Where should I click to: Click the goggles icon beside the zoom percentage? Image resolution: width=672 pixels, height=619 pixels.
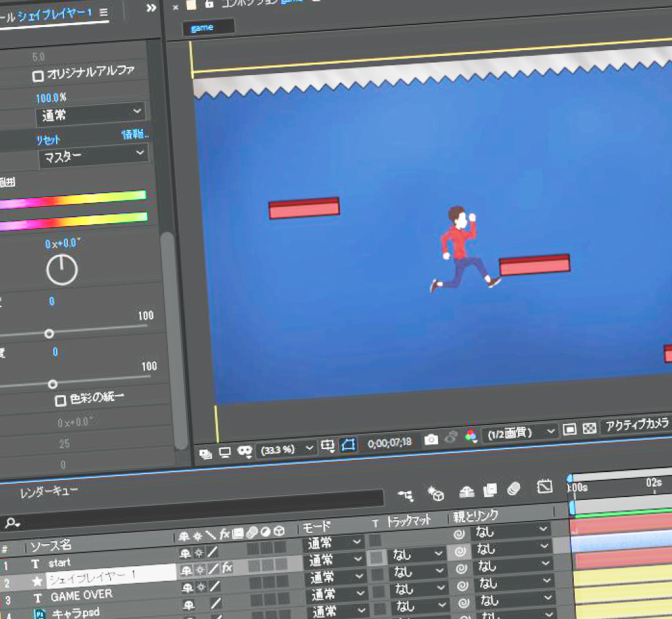[244, 451]
